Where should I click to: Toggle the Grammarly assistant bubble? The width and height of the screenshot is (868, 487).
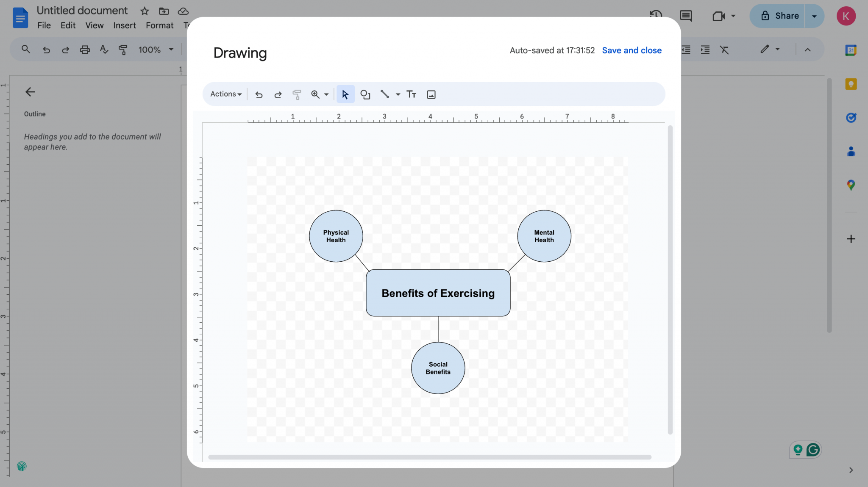click(812, 450)
